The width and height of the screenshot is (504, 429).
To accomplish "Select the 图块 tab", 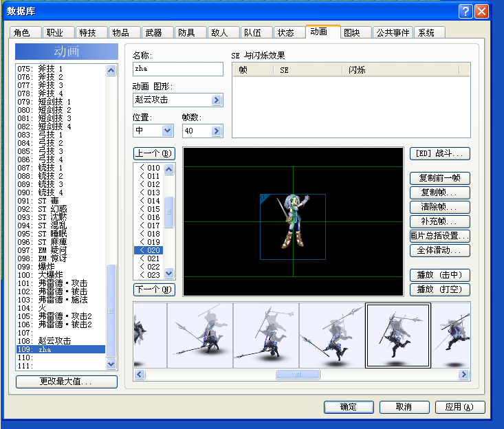I will coord(355,32).
